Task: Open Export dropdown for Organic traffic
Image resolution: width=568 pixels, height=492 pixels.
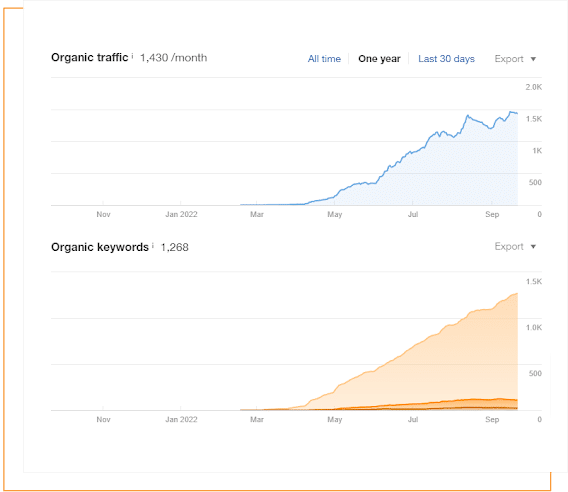Action: 515,59
